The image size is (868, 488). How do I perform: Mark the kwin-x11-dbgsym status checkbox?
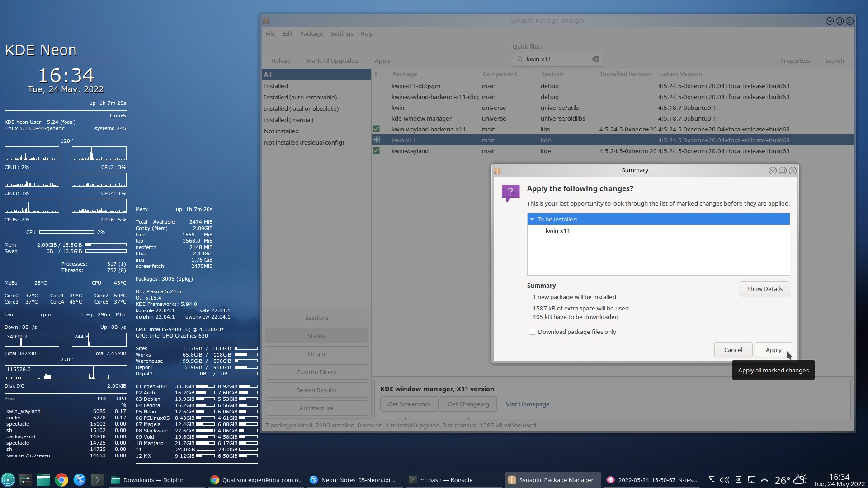[x=376, y=86]
